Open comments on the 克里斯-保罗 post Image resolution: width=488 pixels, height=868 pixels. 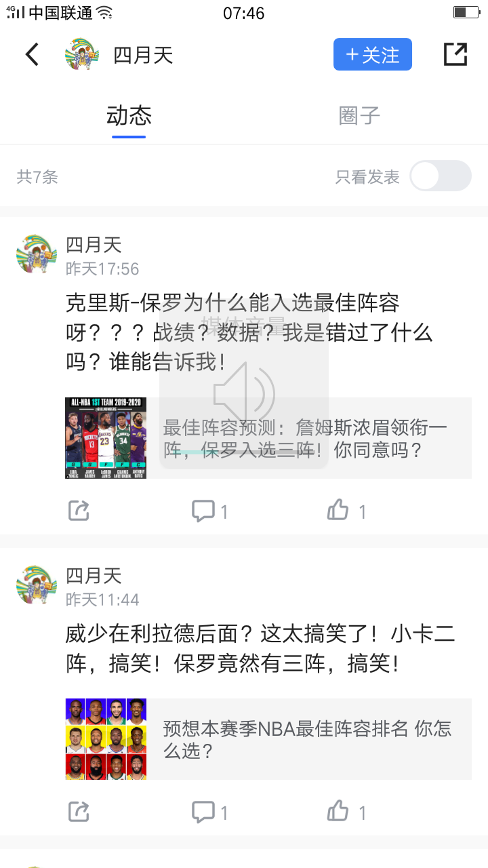click(210, 511)
